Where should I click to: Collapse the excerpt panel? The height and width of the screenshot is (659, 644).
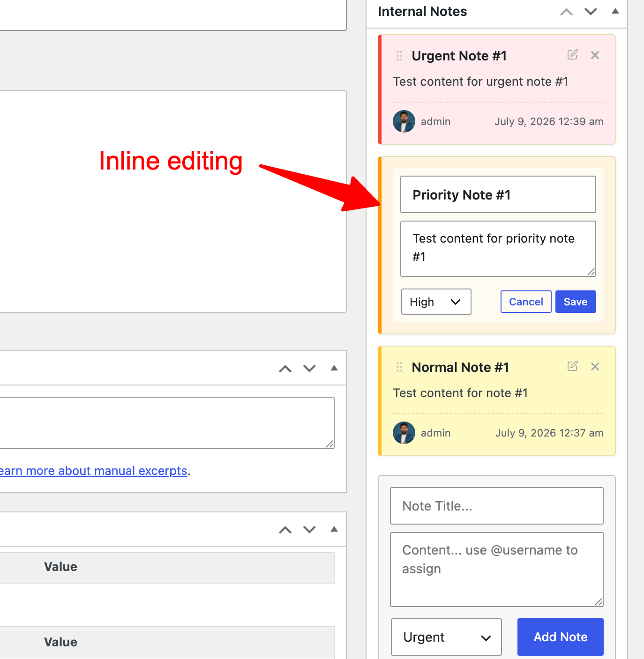334,368
